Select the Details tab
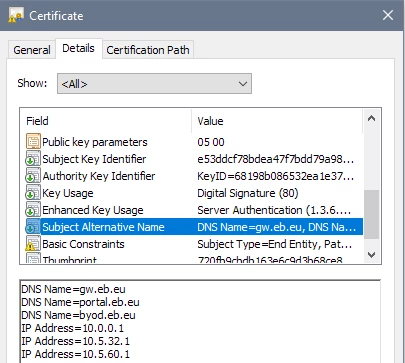The width and height of the screenshot is (405, 363). point(78,48)
